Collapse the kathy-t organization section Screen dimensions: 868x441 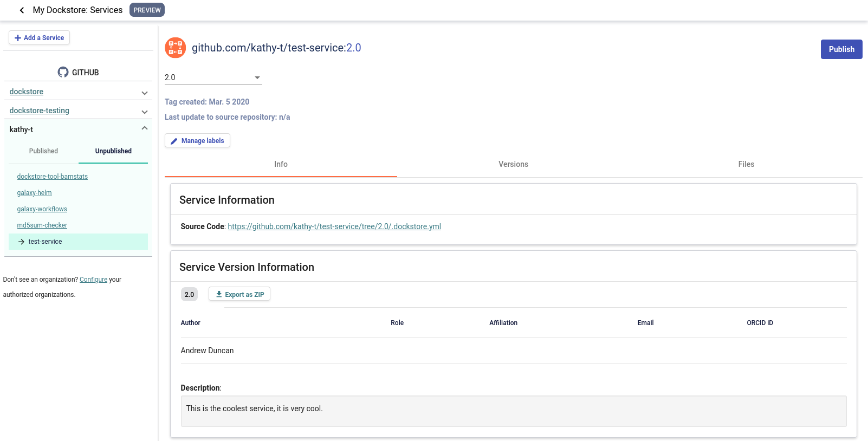coord(145,128)
